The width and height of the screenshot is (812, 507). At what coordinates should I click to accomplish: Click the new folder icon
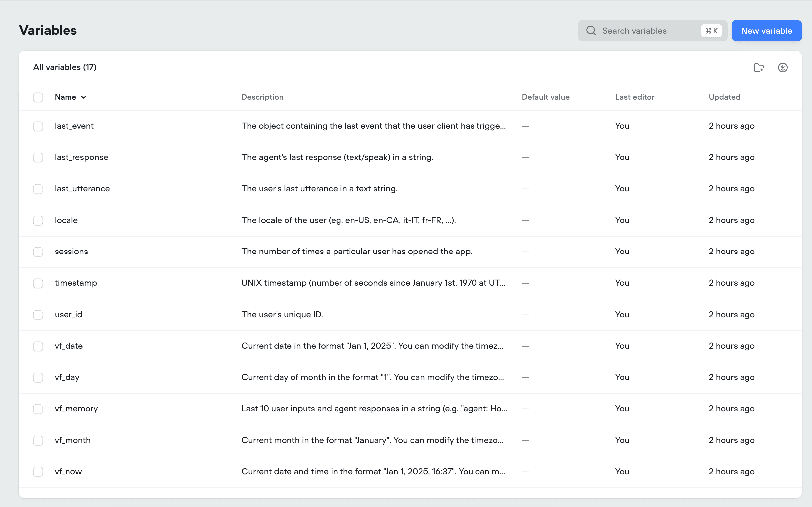tap(759, 67)
